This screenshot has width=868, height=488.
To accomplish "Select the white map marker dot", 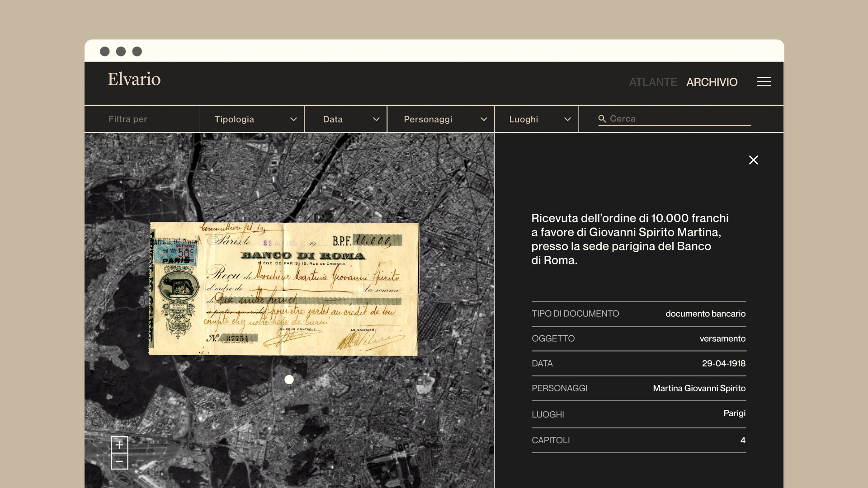I will click(289, 380).
